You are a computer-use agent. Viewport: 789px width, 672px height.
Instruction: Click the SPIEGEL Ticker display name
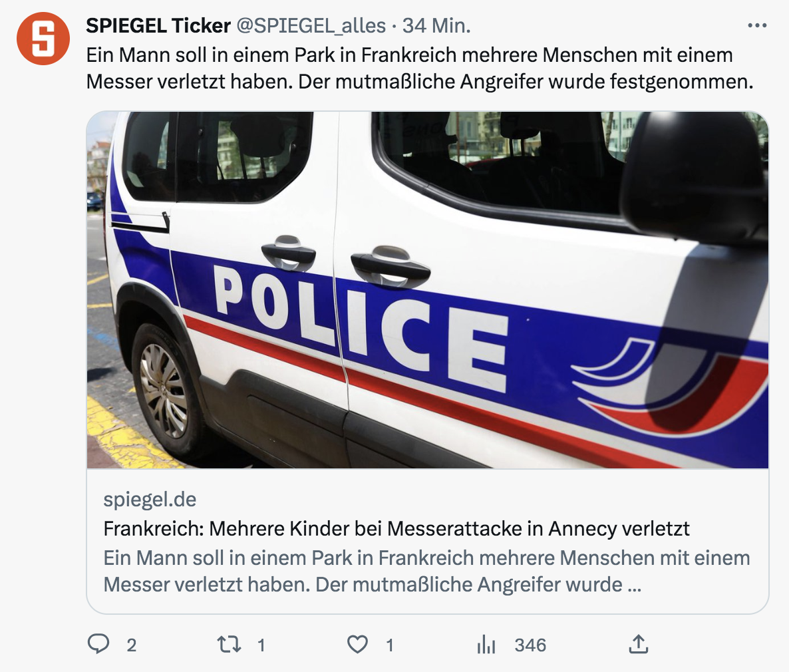point(158,26)
